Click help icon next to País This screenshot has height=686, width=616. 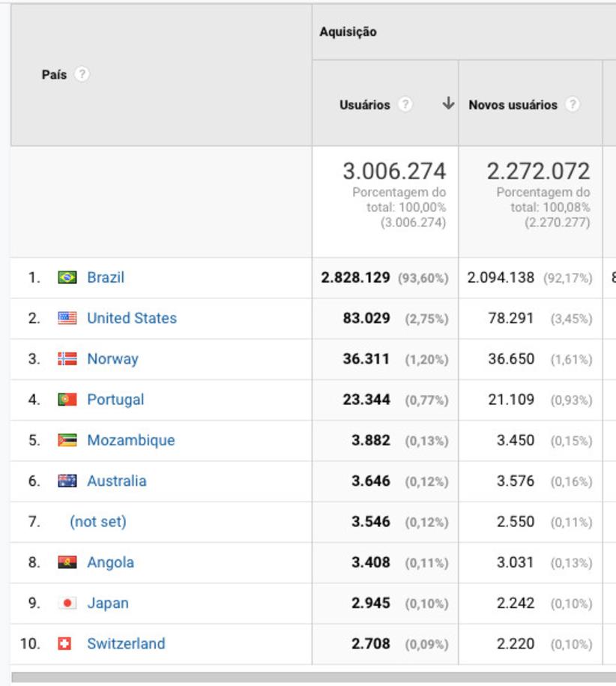[x=82, y=75]
